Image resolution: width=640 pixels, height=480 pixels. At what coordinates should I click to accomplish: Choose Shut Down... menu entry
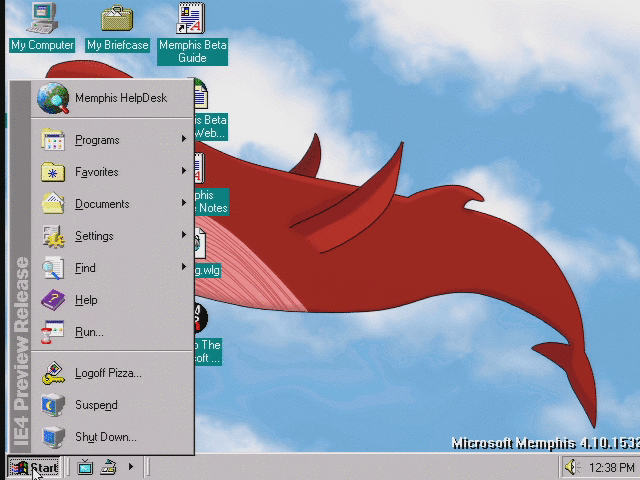coord(112,437)
